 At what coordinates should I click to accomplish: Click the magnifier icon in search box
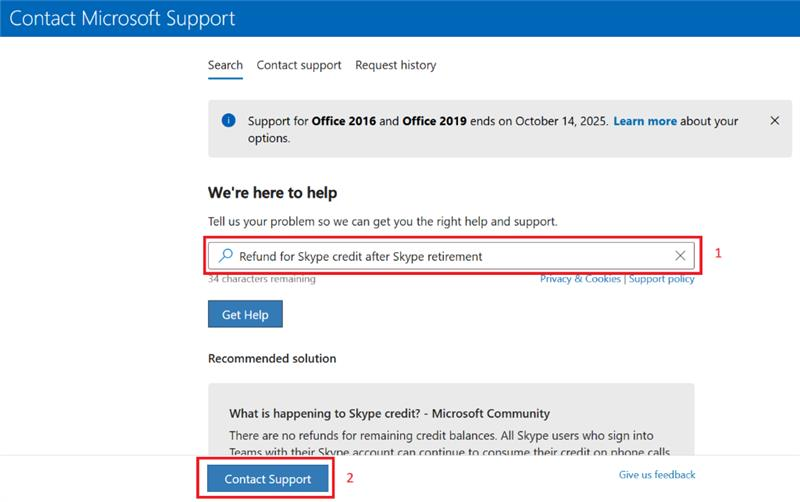(226, 256)
